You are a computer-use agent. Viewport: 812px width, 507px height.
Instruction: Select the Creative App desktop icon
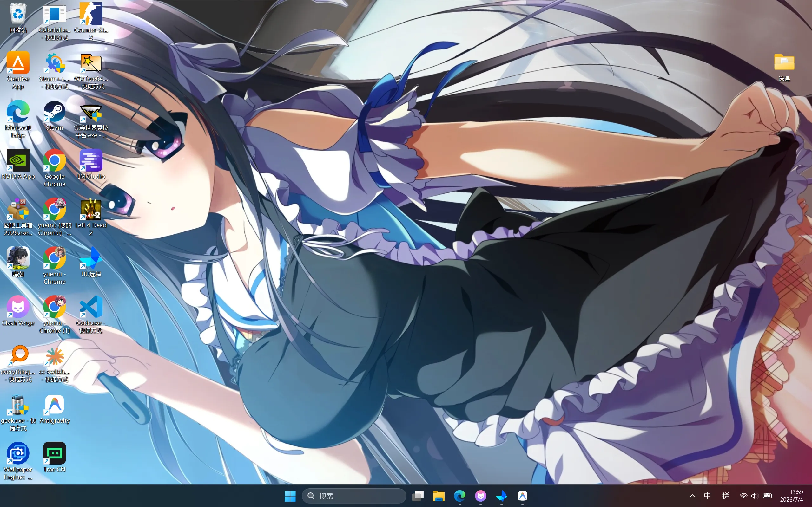coord(18,70)
